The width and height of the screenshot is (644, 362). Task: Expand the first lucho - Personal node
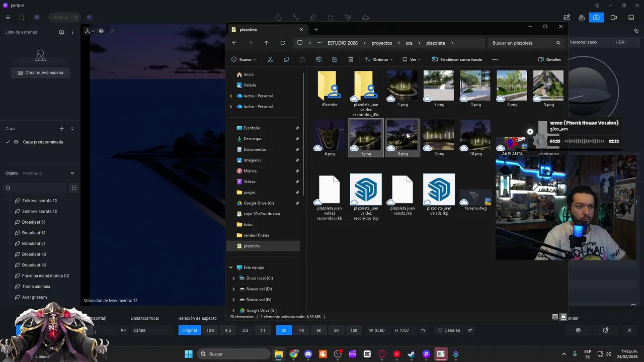click(231, 96)
